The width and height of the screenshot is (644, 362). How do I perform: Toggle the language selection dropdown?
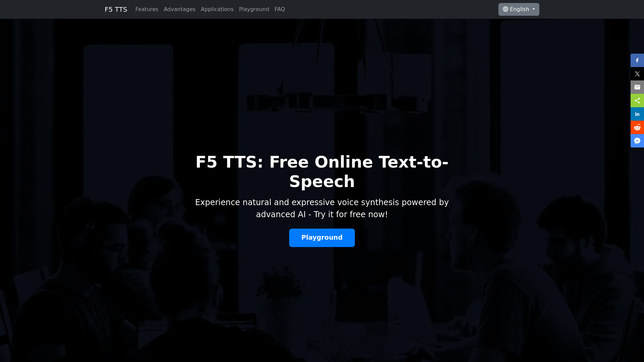[518, 9]
